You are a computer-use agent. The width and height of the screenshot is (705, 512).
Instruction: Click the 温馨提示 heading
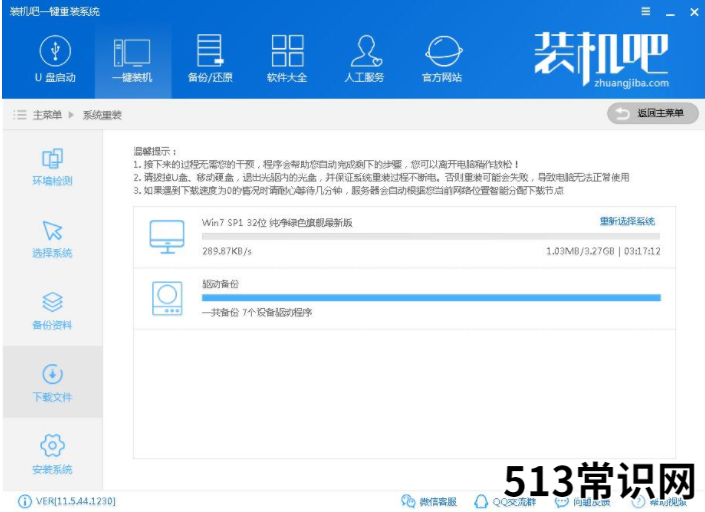pyautogui.click(x=155, y=151)
